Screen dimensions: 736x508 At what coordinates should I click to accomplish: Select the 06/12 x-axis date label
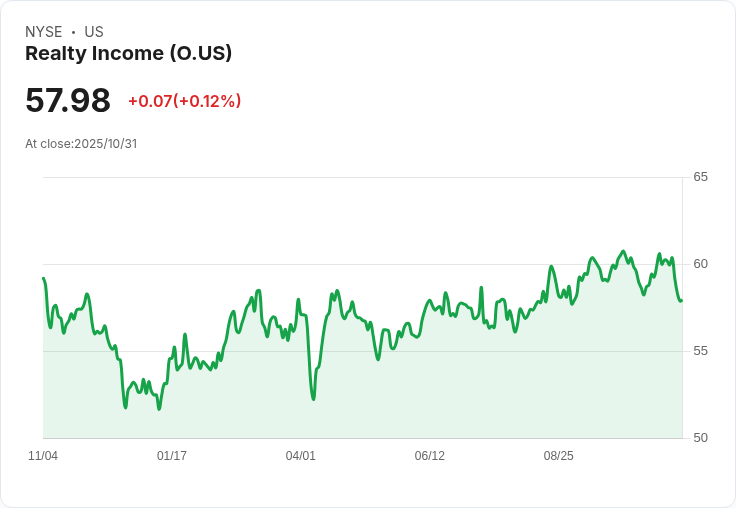coord(429,456)
